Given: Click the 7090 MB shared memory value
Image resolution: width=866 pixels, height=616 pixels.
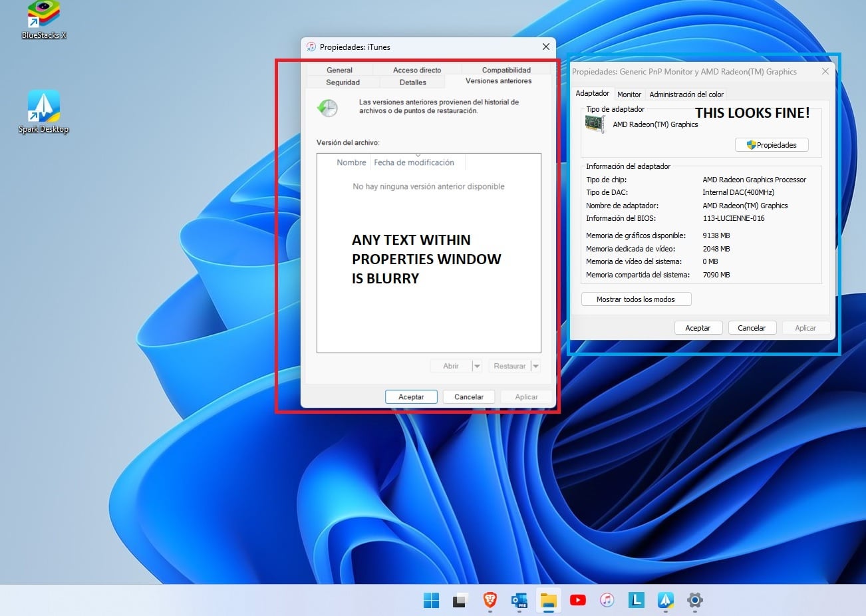Looking at the screenshot, I should click(x=716, y=275).
